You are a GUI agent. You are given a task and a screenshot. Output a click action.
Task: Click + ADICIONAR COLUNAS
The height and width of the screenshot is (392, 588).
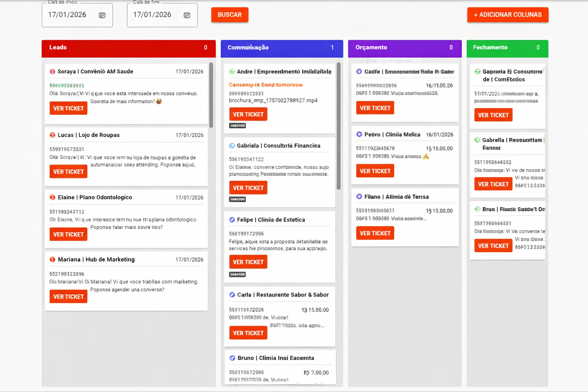click(508, 15)
